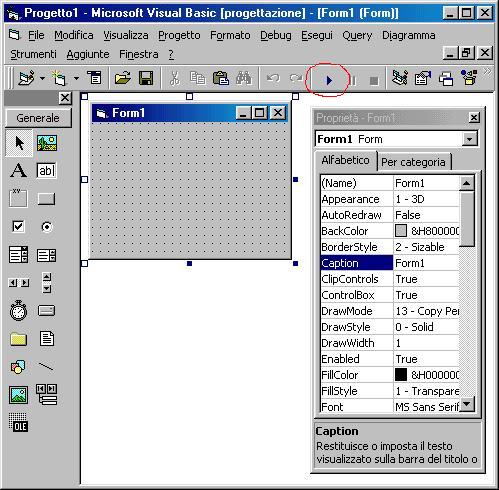The image size is (499, 490).
Task: Open the Project Explorer toolbar icon
Action: tap(400, 78)
